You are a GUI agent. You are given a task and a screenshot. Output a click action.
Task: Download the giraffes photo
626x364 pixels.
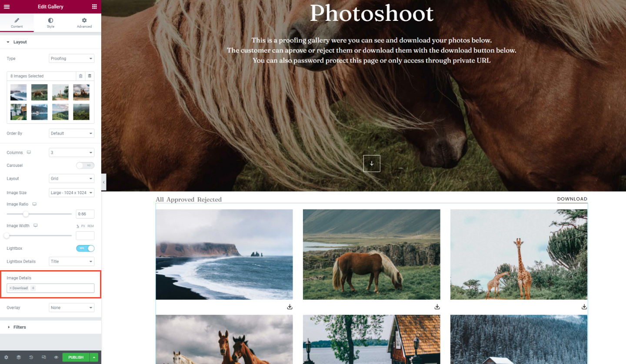pyautogui.click(x=584, y=307)
